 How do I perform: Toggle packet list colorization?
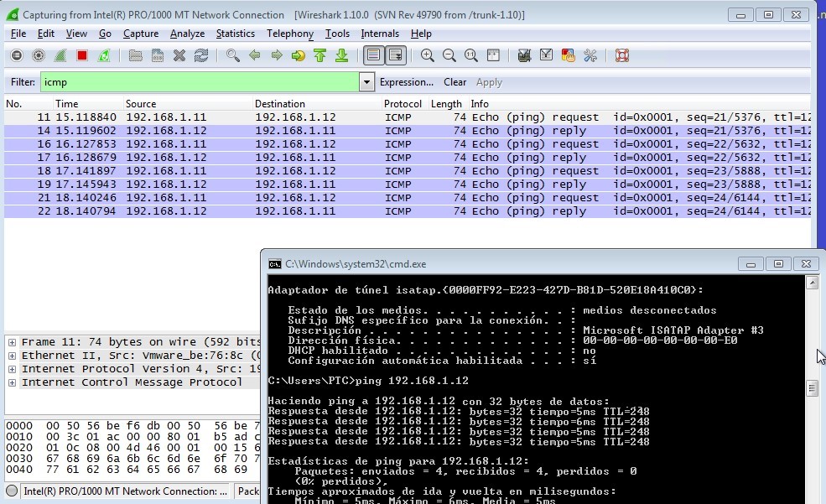pyautogui.click(x=373, y=55)
